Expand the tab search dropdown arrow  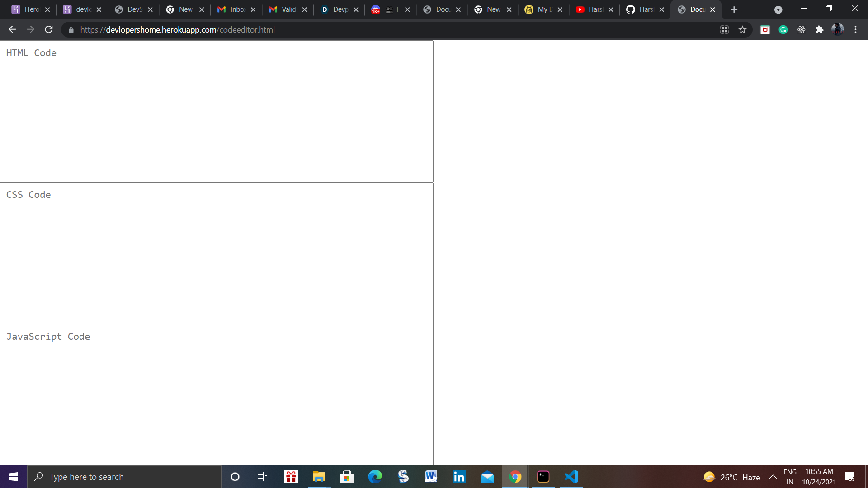778,9
